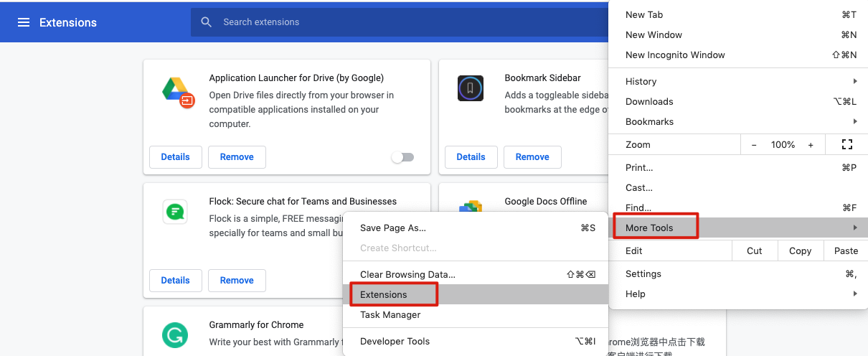The image size is (868, 356).
Task: Click the Extensions page title
Action: click(68, 22)
